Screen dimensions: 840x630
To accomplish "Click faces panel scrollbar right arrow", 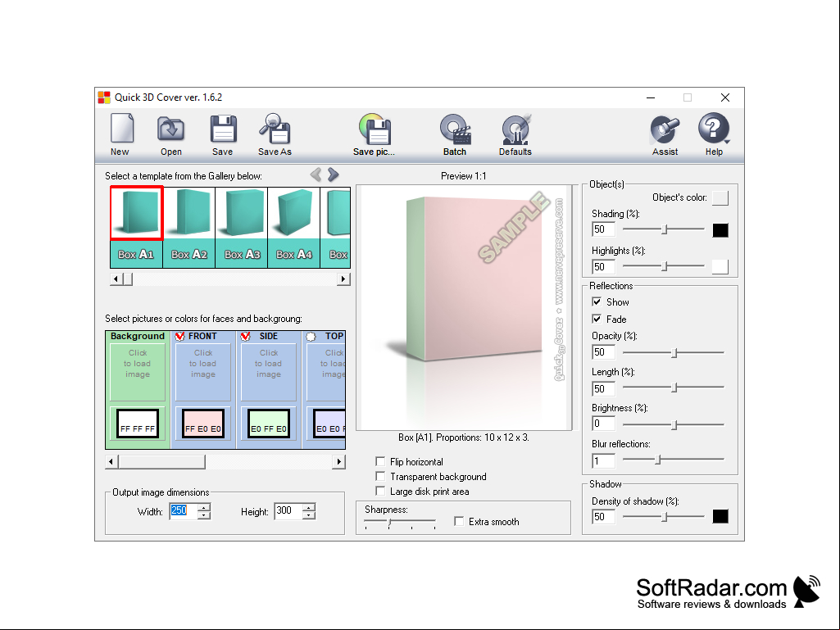I will [338, 462].
